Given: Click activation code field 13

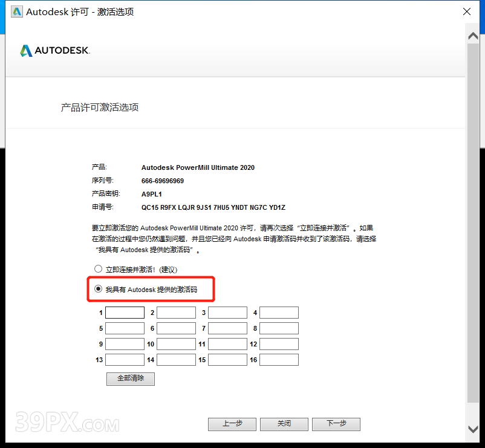Looking at the screenshot, I should click(x=125, y=360).
